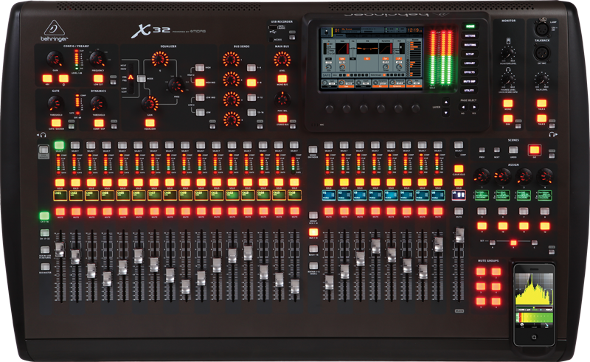Open the Setup screen button

(x=470, y=54)
